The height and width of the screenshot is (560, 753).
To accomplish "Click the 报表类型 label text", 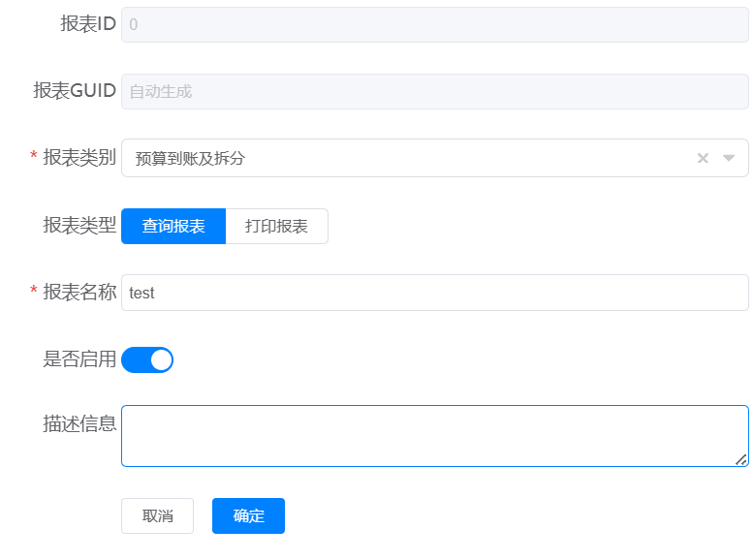I will click(x=79, y=225).
